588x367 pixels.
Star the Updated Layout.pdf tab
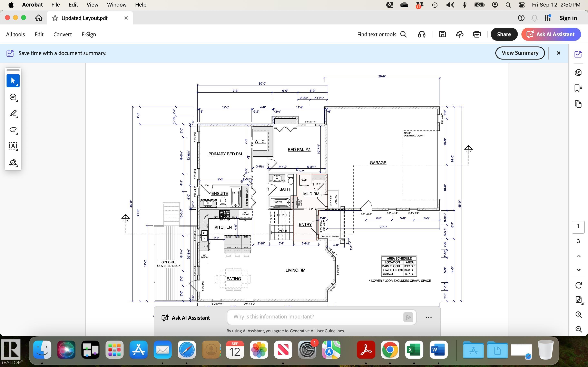pos(55,18)
